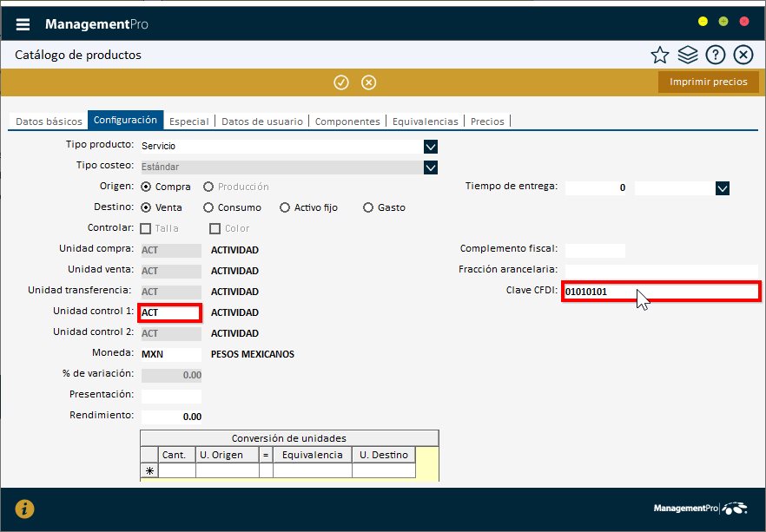Click the empty U. Destino cell in new row

[384, 470]
